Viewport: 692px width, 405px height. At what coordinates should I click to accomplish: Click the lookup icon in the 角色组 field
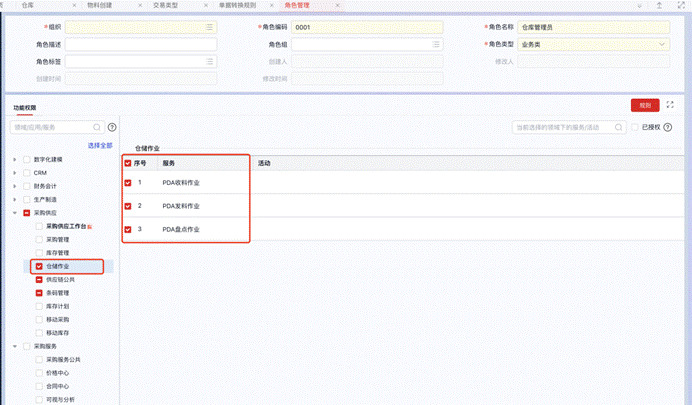pos(435,44)
